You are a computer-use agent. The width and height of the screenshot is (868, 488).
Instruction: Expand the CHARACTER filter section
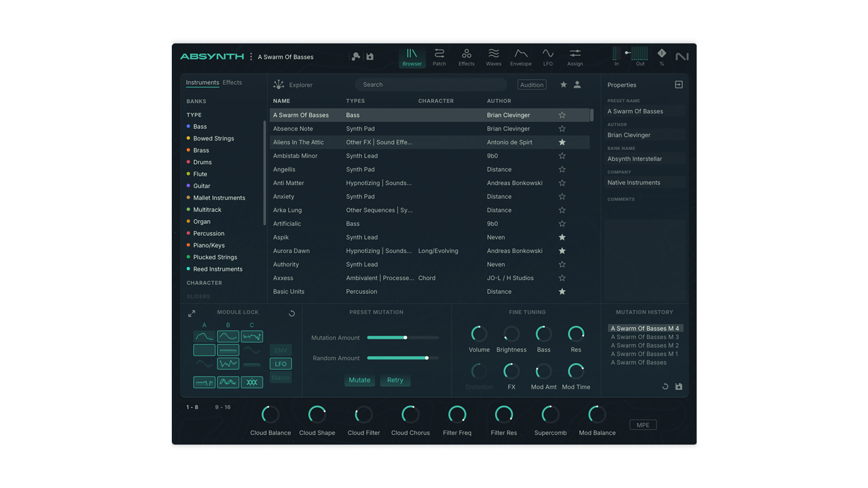click(204, 283)
